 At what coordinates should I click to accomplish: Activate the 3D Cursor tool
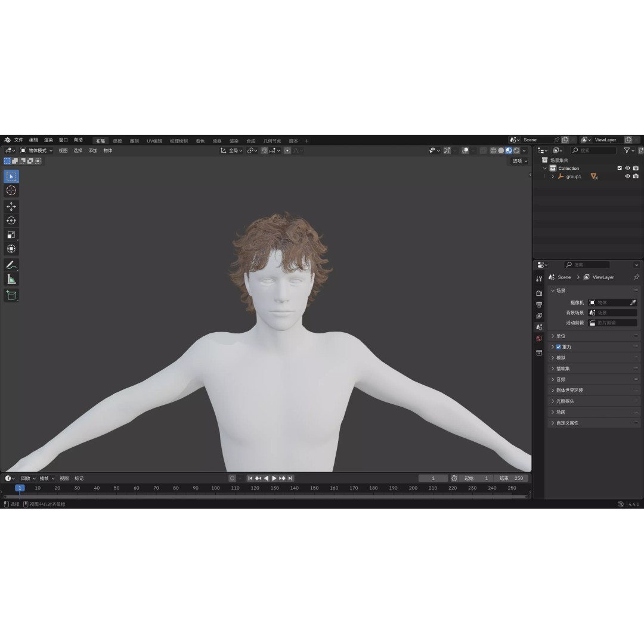[11, 191]
